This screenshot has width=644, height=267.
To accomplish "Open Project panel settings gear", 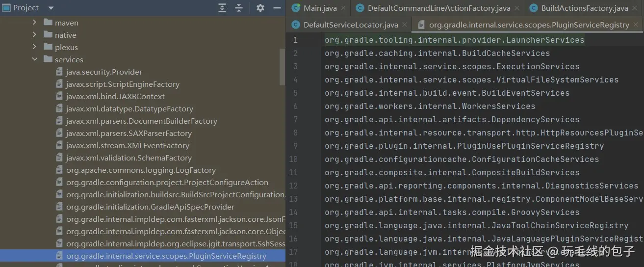I will [260, 8].
